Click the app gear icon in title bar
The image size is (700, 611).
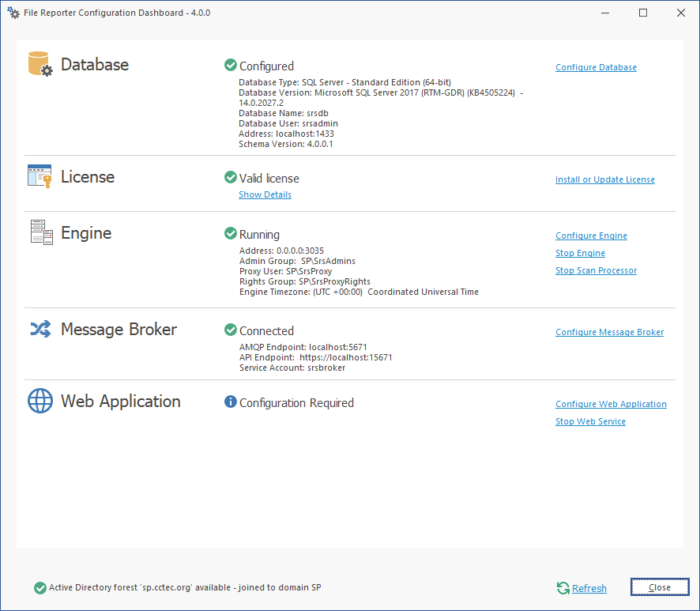13,13
